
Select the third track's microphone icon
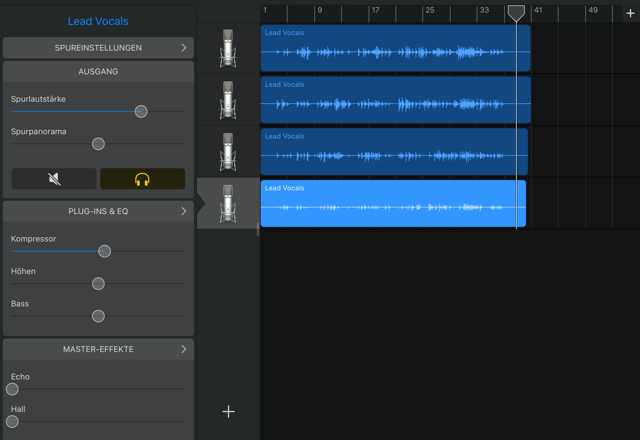click(x=228, y=152)
